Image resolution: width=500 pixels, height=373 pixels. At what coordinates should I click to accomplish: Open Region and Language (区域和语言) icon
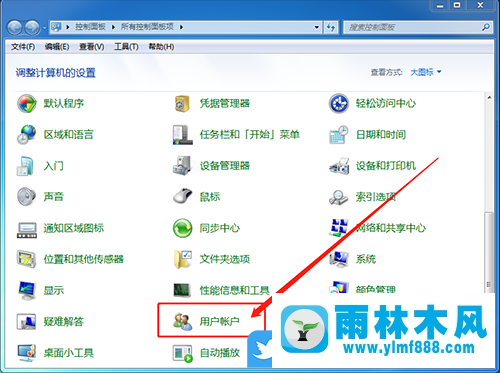[27, 135]
